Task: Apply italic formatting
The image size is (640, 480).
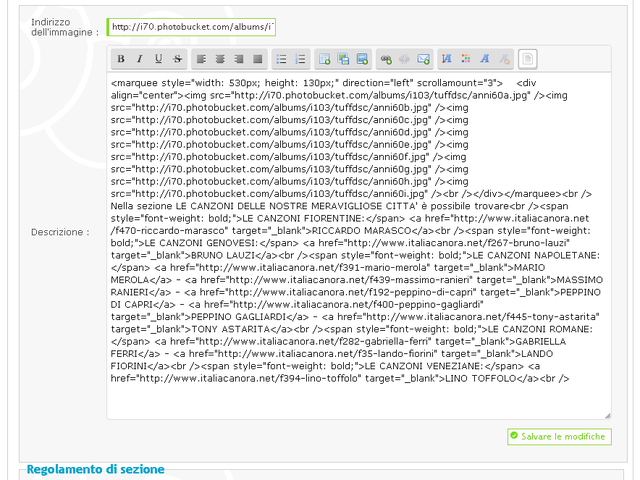Action: click(140, 59)
